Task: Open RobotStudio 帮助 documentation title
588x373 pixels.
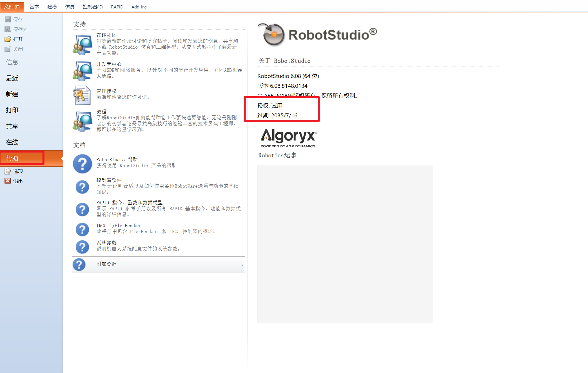Action: pos(117,160)
